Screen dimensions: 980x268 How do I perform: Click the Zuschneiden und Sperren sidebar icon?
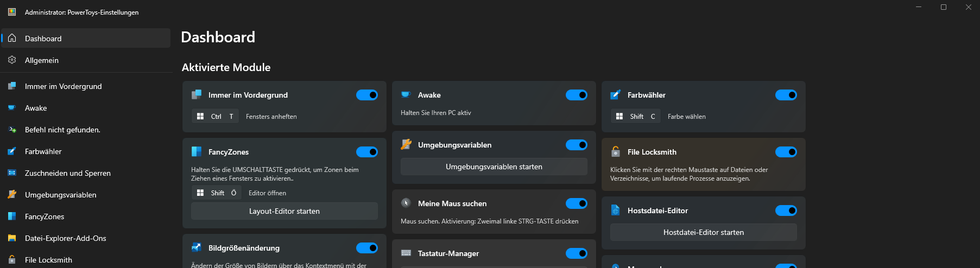pyautogui.click(x=12, y=173)
